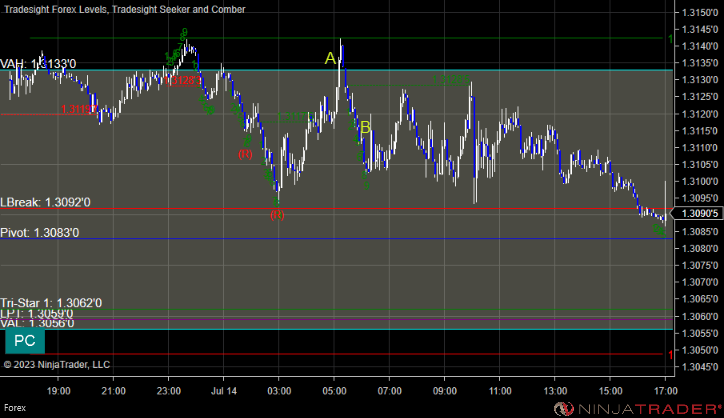Click the Forex panel label
This screenshot has height=418, width=724.
[x=15, y=408]
